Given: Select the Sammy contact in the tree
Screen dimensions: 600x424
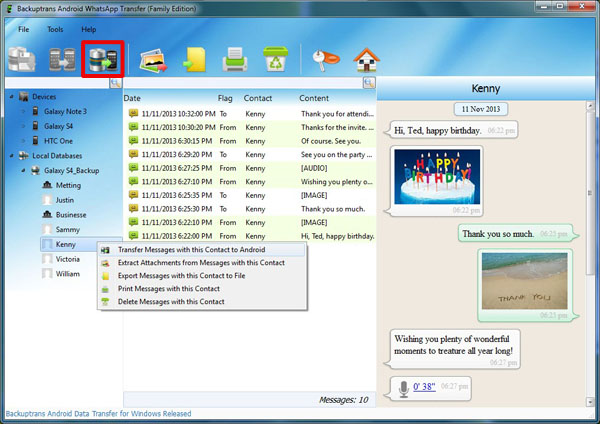Looking at the screenshot, I should coord(68,230).
